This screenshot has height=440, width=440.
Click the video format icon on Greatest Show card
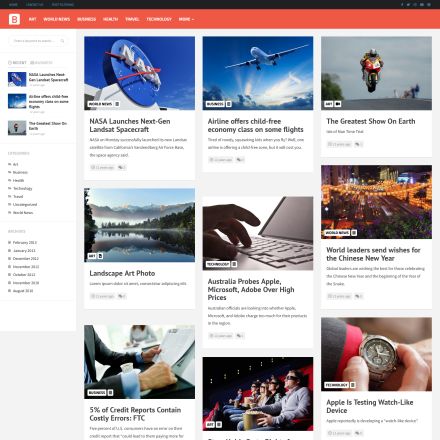tap(338, 104)
